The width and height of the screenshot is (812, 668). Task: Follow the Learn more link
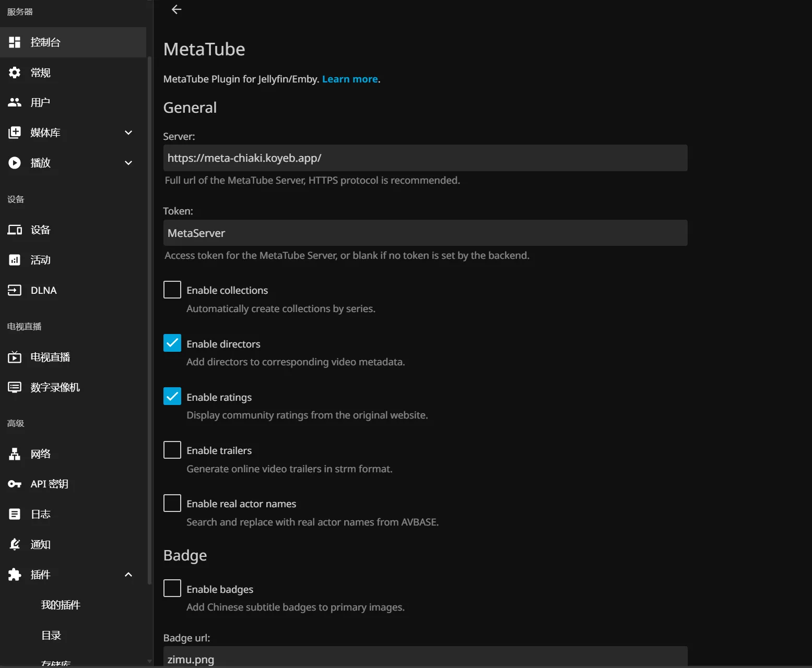pos(350,79)
